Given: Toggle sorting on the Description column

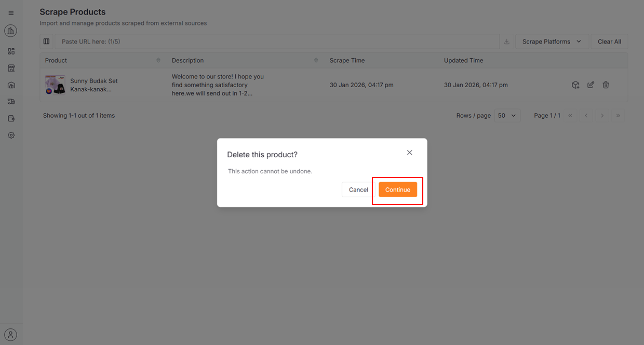Looking at the screenshot, I should tap(316, 60).
